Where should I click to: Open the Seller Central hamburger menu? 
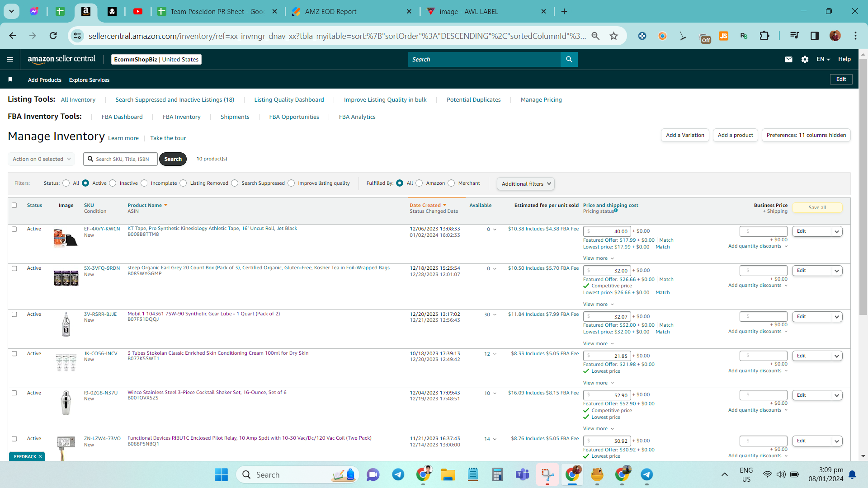tap(10, 59)
